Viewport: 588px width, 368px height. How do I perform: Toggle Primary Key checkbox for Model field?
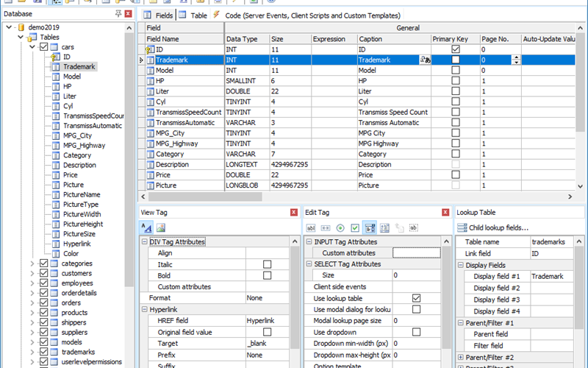[456, 70]
